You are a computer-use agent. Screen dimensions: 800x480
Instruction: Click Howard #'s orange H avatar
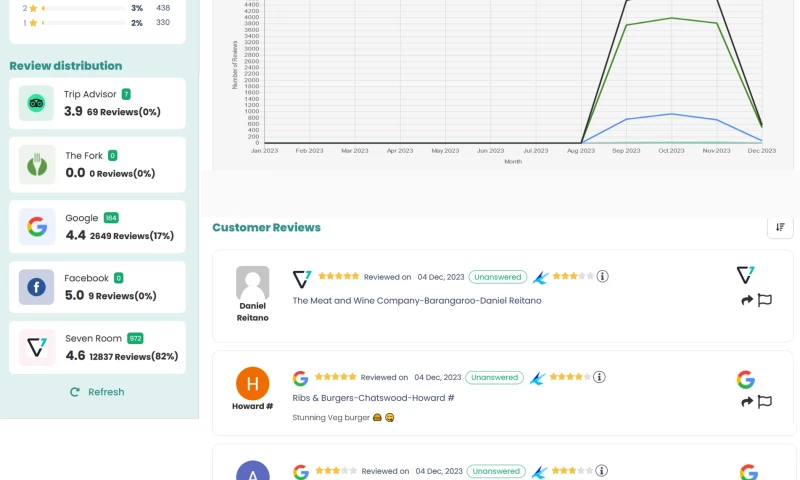(x=253, y=384)
